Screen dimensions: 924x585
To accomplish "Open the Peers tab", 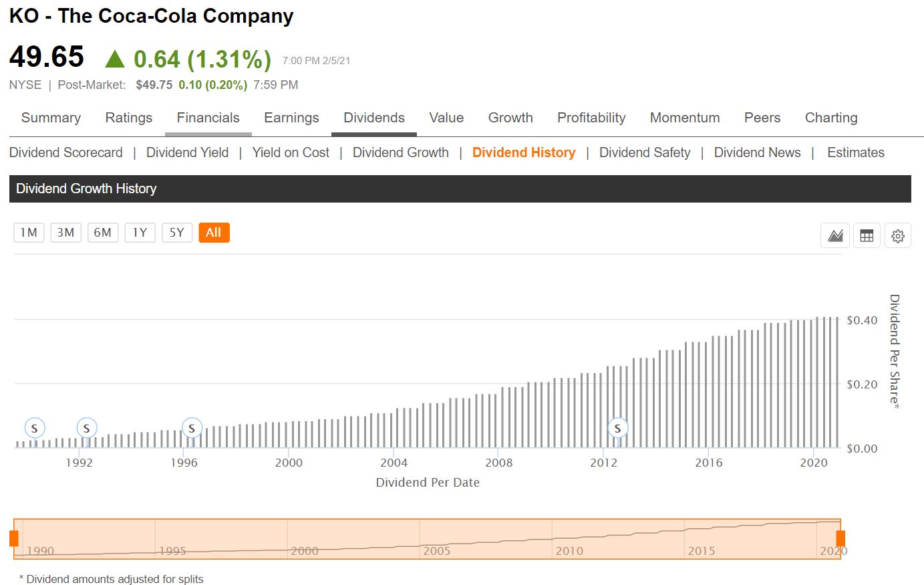I will [762, 118].
